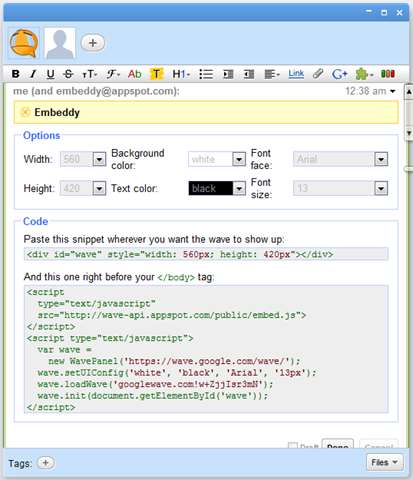The height and width of the screenshot is (480, 413).
Task: Insert Google search with G+ icon
Action: point(340,74)
